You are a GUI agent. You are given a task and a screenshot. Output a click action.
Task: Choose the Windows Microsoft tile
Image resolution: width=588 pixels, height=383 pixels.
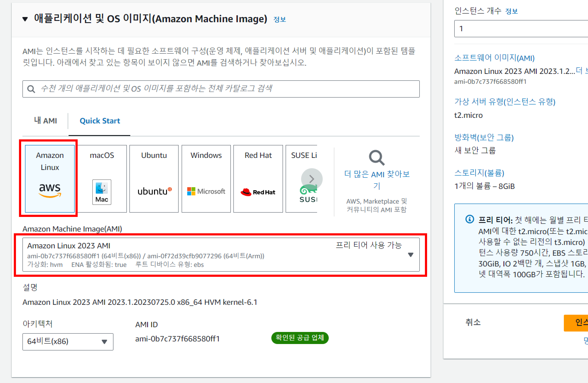coord(206,179)
